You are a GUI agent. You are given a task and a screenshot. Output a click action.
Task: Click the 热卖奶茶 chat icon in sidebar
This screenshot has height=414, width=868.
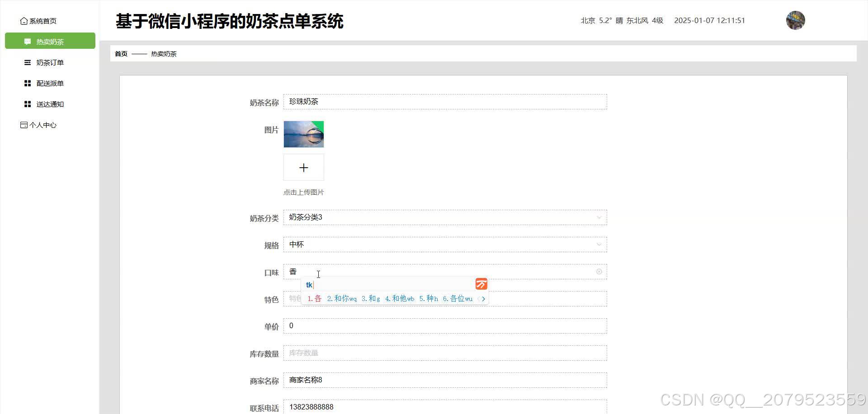(27, 41)
